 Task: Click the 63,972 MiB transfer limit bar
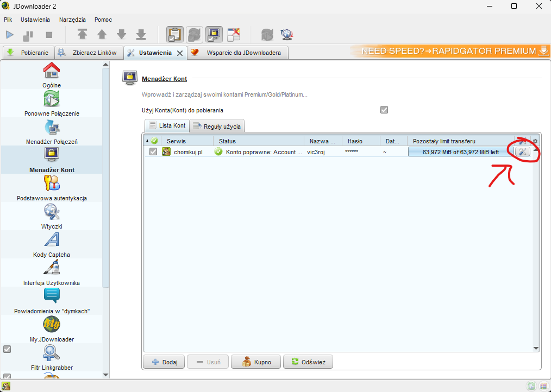[x=461, y=151]
